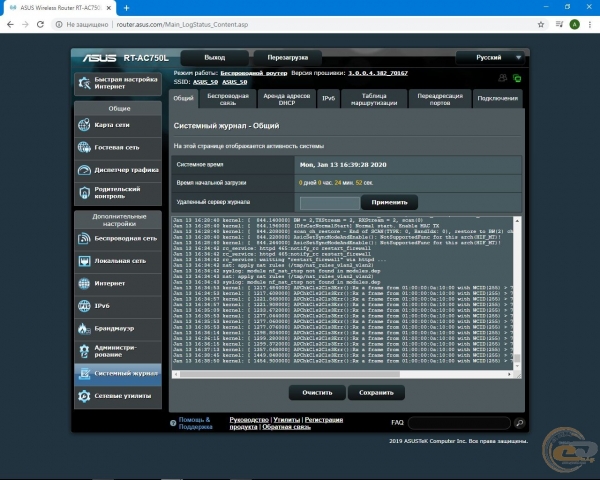Open the Переадресация портов tab

[440, 99]
